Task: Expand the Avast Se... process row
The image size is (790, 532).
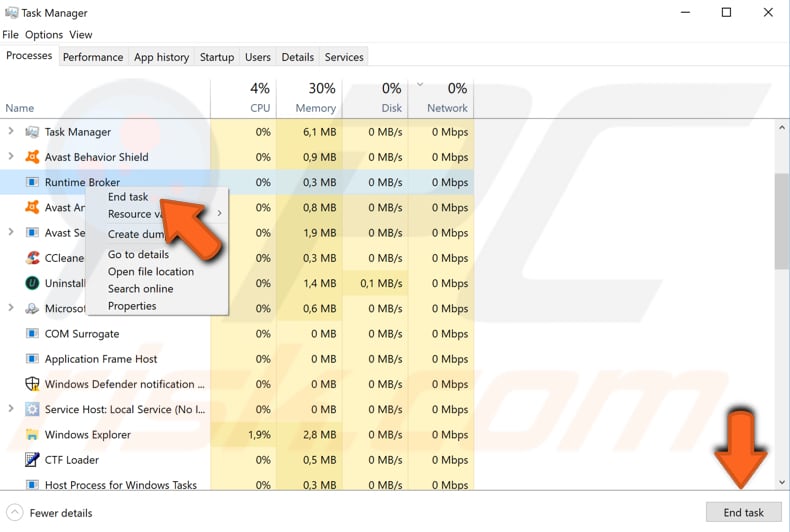Action: [x=11, y=232]
